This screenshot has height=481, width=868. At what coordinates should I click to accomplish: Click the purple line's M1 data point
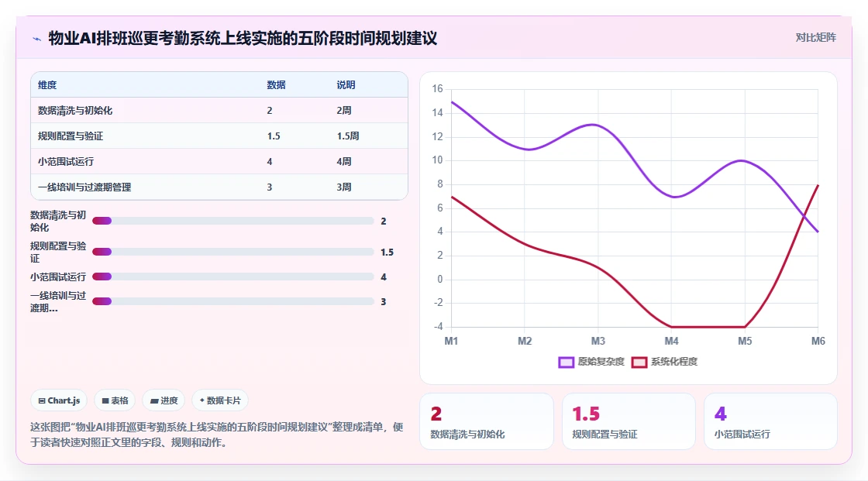[x=452, y=101]
